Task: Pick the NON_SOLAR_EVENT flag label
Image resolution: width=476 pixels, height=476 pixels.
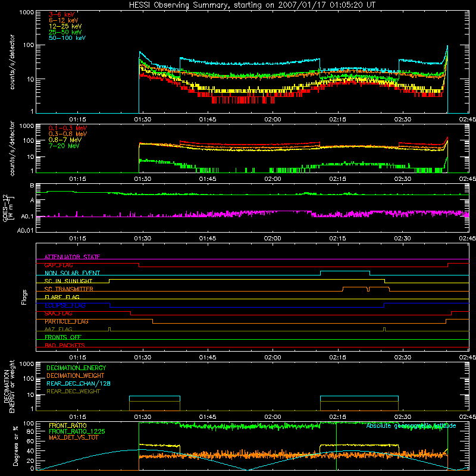Action: click(72, 273)
